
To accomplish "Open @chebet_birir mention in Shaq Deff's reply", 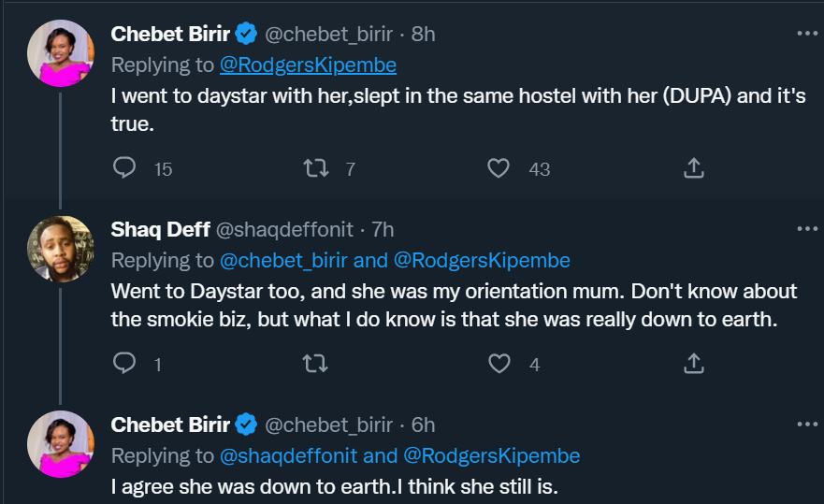I will (284, 260).
